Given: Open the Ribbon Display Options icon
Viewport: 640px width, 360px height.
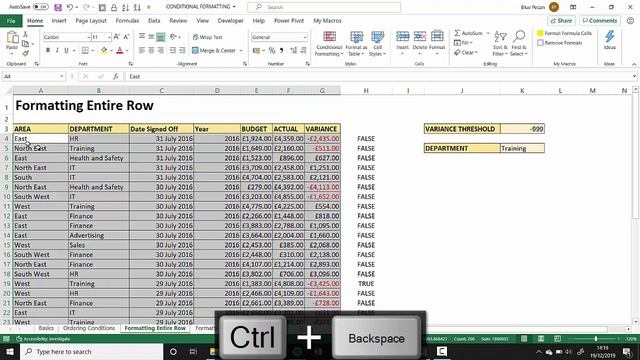Looking at the screenshot, I should tap(573, 7).
